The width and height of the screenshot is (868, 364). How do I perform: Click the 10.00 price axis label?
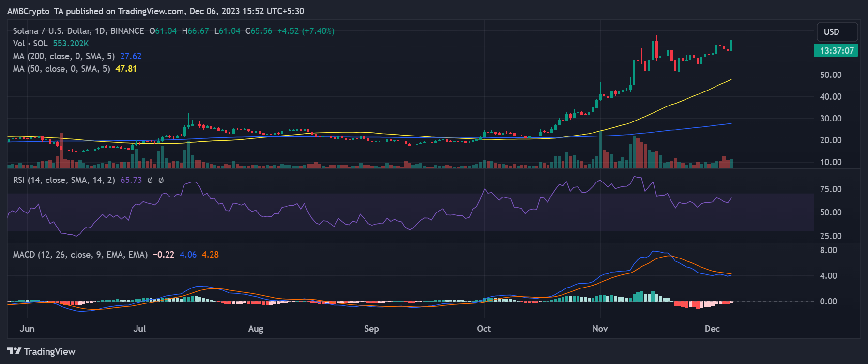tap(831, 162)
